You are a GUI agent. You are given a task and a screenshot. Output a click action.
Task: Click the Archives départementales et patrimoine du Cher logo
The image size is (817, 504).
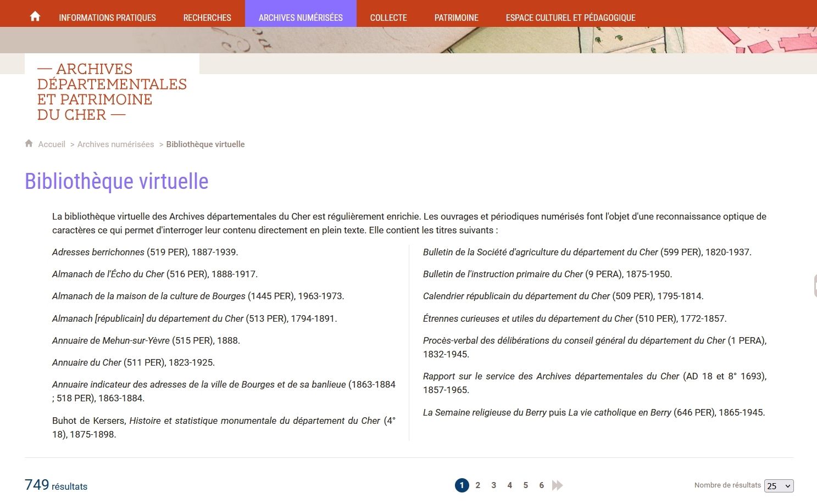(112, 91)
